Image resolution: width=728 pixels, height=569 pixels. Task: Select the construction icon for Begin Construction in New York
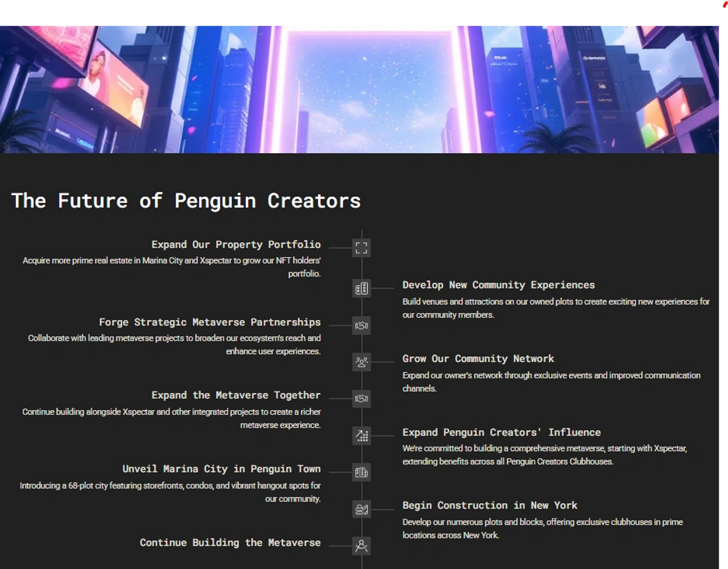(362, 509)
